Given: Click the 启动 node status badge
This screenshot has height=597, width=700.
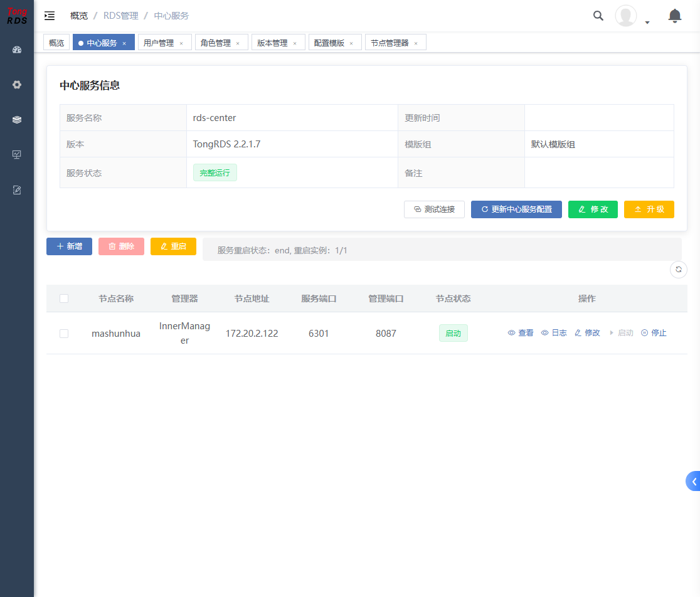Looking at the screenshot, I should [x=453, y=333].
